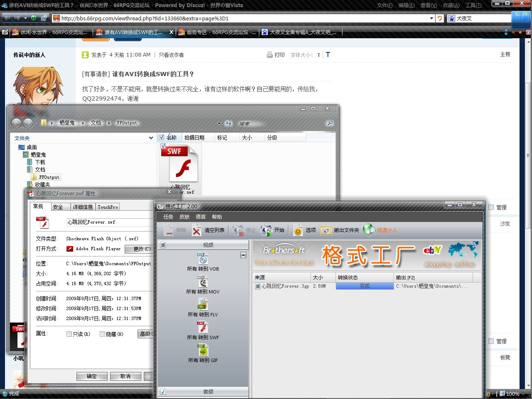This screenshot has height=399, width=532.
Task: Click the print (打印) icon in forum post
Action: coord(270,55)
